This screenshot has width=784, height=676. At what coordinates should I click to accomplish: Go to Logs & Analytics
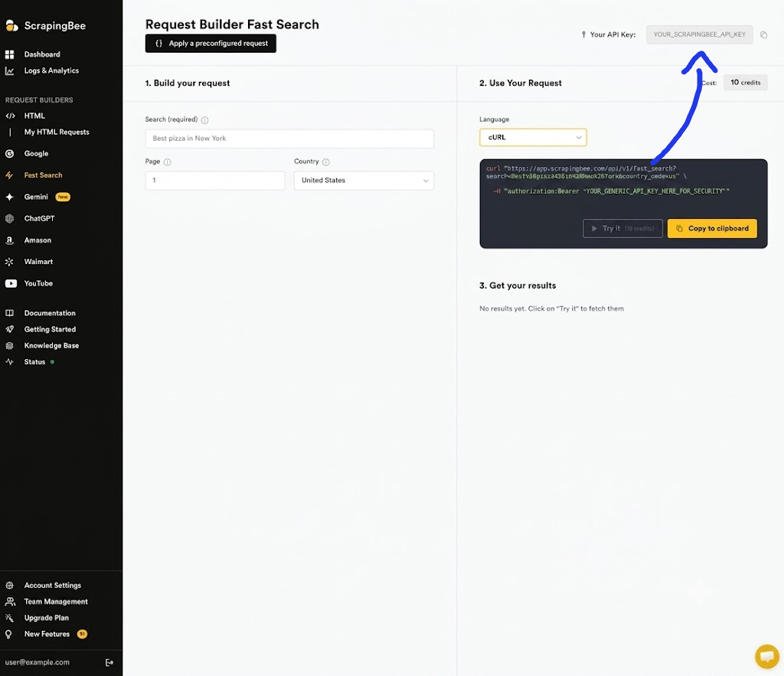(51, 70)
